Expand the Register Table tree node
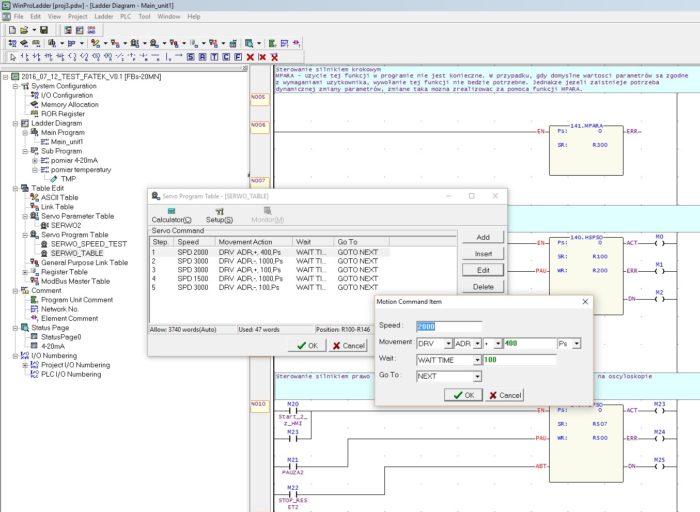This screenshot has width=700, height=512. point(25,272)
